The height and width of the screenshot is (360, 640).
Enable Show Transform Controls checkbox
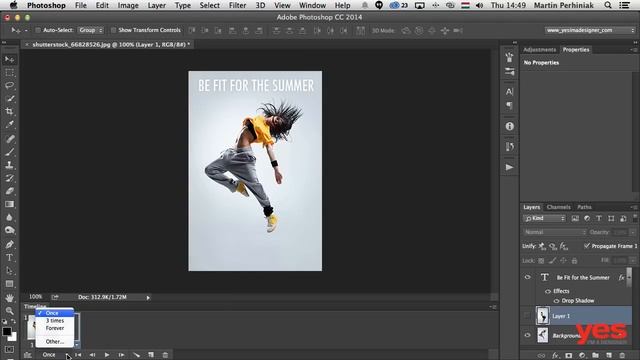pyautogui.click(x=113, y=30)
